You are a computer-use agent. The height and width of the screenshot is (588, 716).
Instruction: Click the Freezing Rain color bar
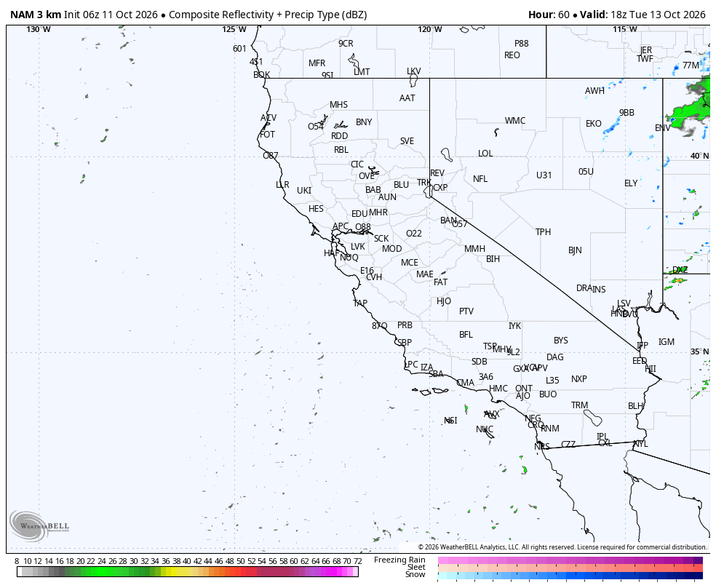coord(570,560)
